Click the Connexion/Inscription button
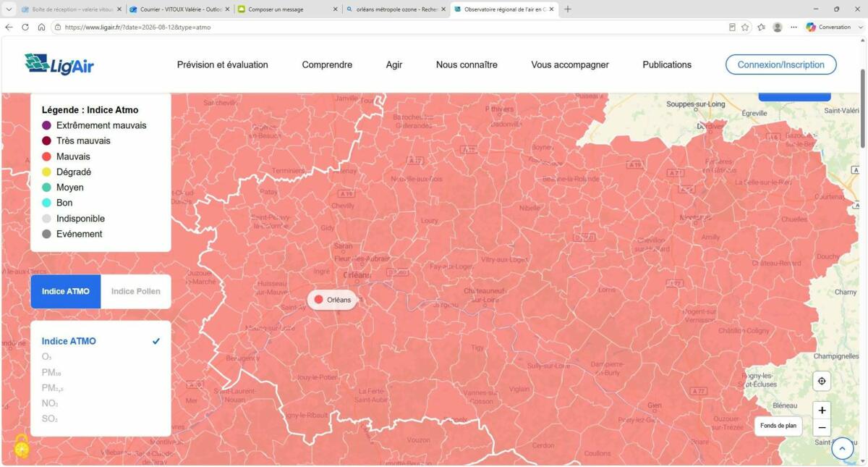Image resolution: width=868 pixels, height=467 pixels. [781, 64]
